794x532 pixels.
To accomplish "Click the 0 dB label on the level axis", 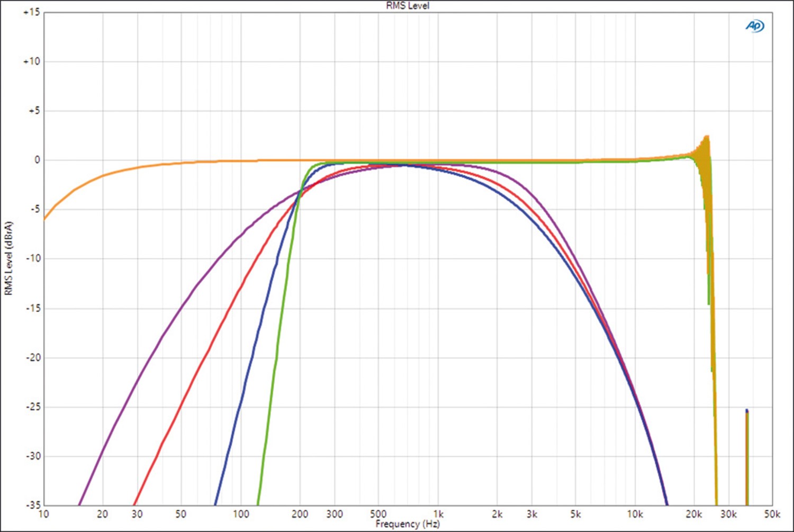I will [37, 160].
